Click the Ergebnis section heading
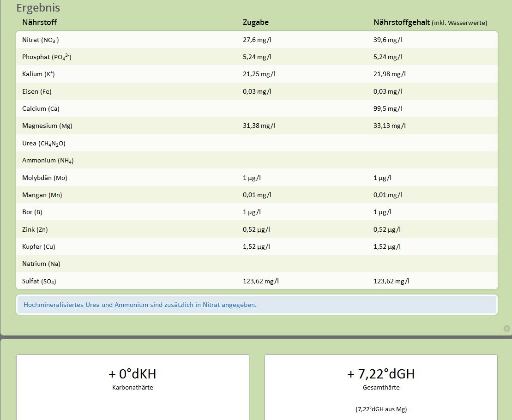 coord(38,8)
